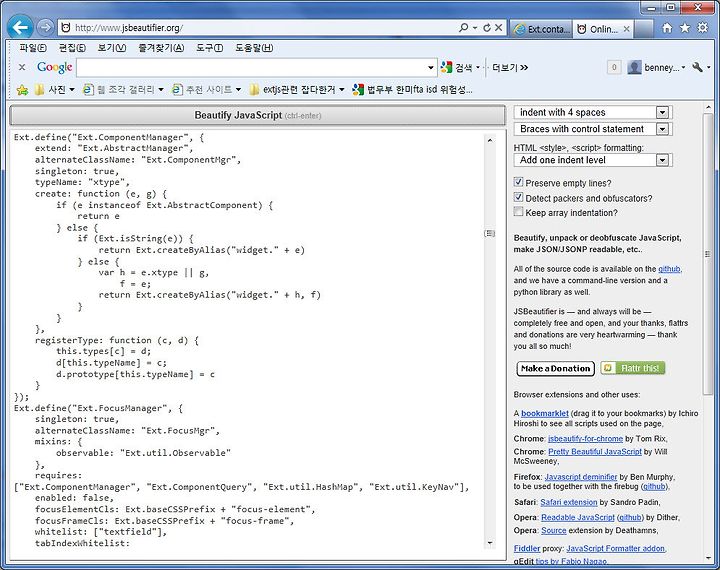The image size is (720, 570).
Task: Open Readable JavaScript Opera link
Action: pyautogui.click(x=578, y=517)
